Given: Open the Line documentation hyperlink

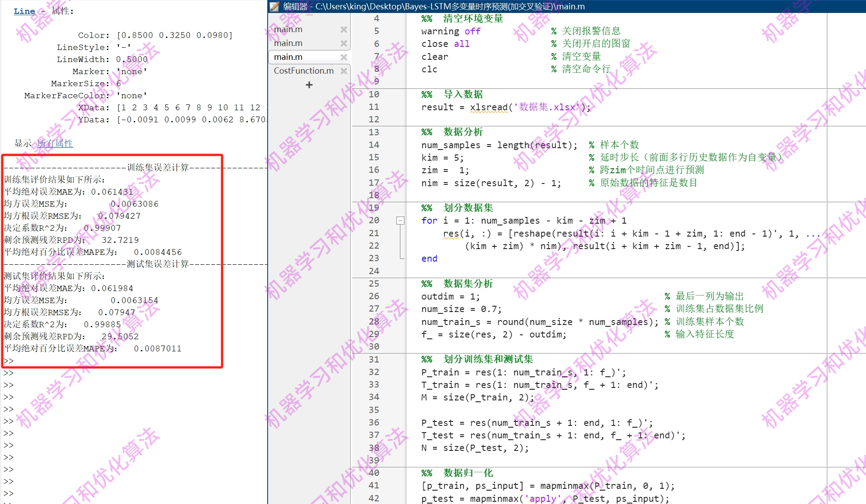Looking at the screenshot, I should [25, 11].
